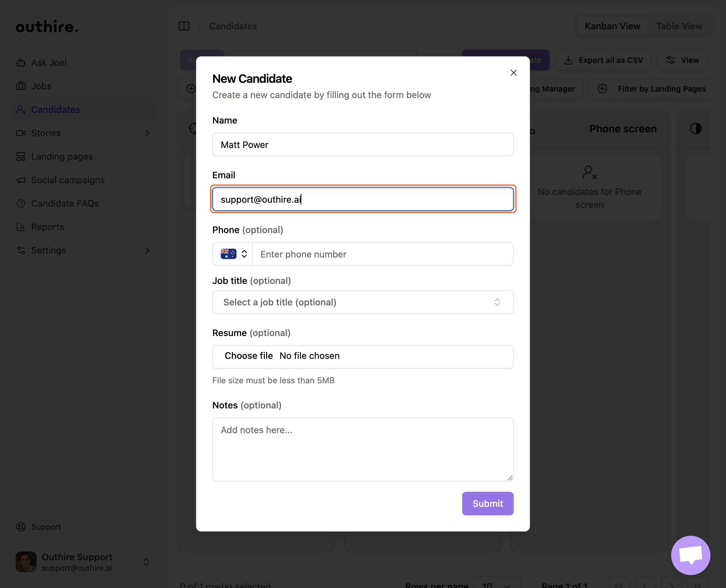Switch to Table View tab
Screen dimensions: 726x588
pos(679,26)
